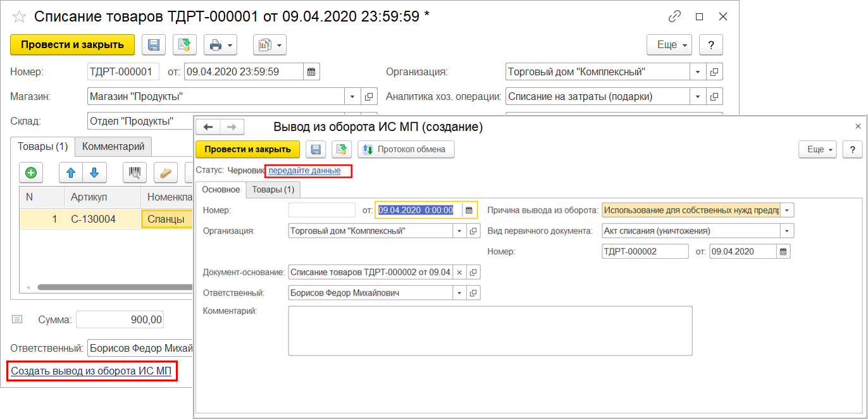Screen dimensions: 868x420
Task: Click Сумма field showing 900,00
Action: coord(120,319)
